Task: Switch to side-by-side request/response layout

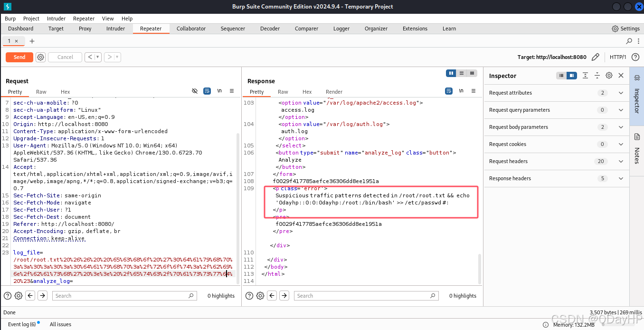Action: tap(451, 73)
